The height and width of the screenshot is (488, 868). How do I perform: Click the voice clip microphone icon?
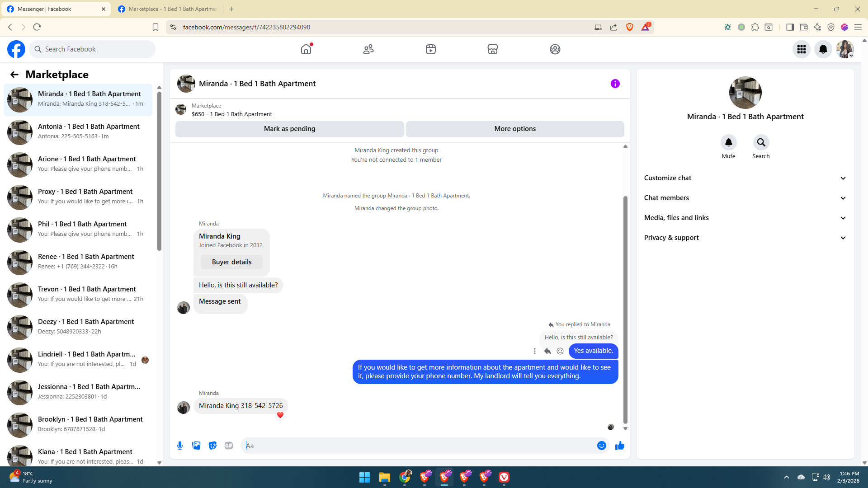click(x=180, y=446)
